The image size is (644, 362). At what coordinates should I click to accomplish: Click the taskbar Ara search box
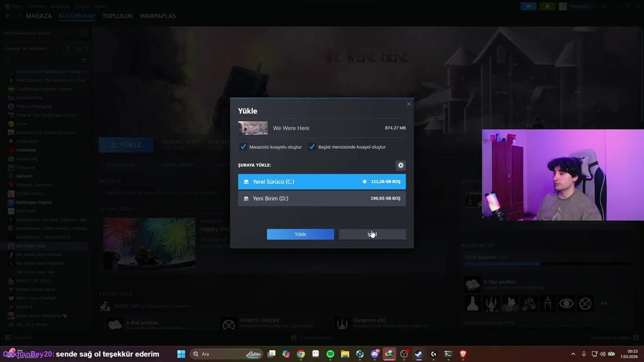(x=226, y=354)
